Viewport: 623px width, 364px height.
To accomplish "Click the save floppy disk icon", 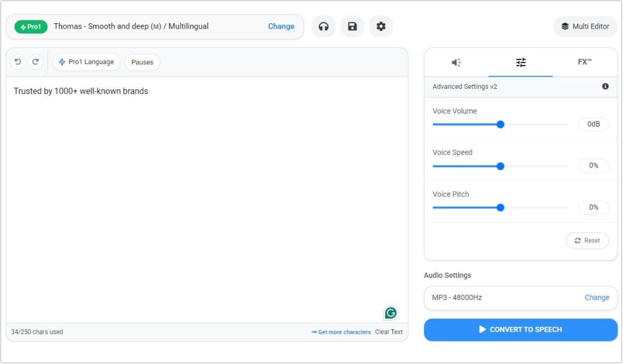I will (352, 26).
